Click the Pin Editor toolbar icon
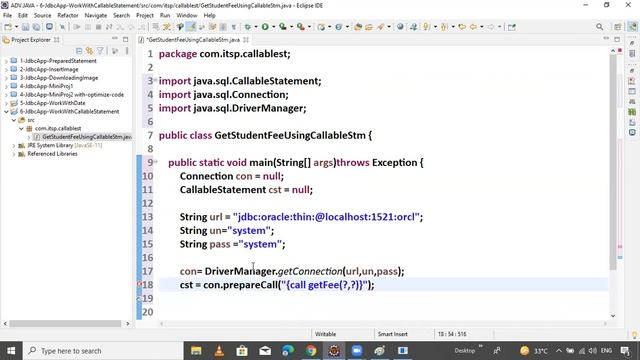 coord(512,27)
